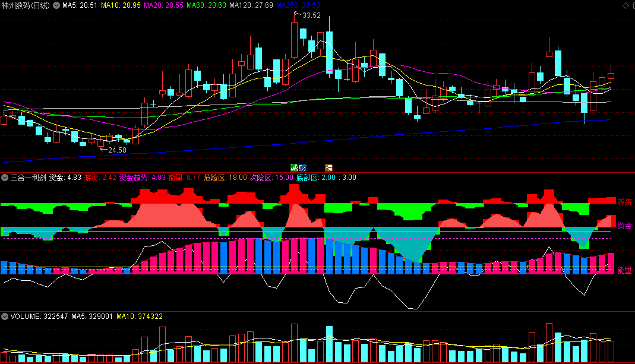Viewport: 635px width, 364px height.
Task: Click the 能量: 8.77 value in header
Action: (x=184, y=178)
